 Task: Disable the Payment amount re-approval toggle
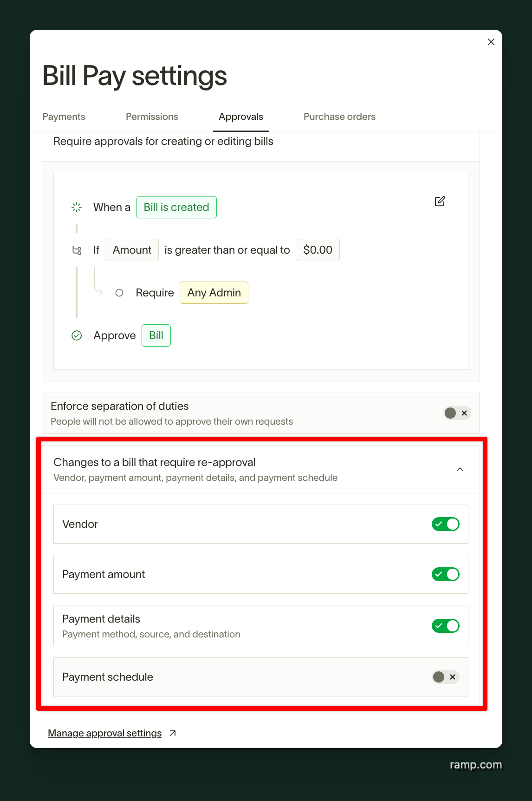pyautogui.click(x=445, y=574)
